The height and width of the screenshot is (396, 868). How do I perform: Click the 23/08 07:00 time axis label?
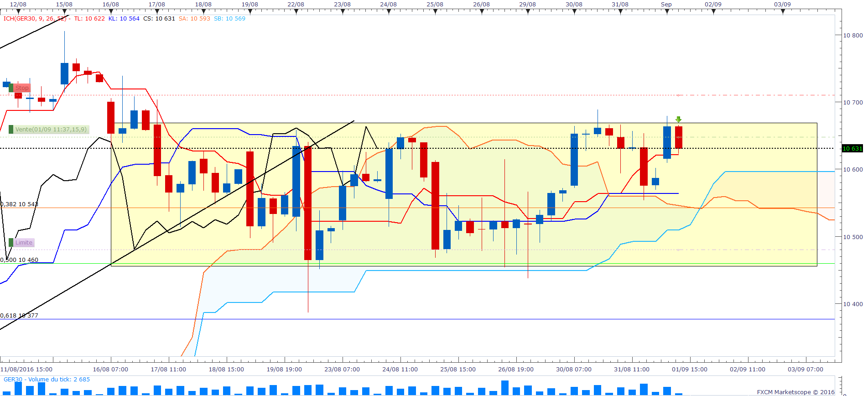342,370
